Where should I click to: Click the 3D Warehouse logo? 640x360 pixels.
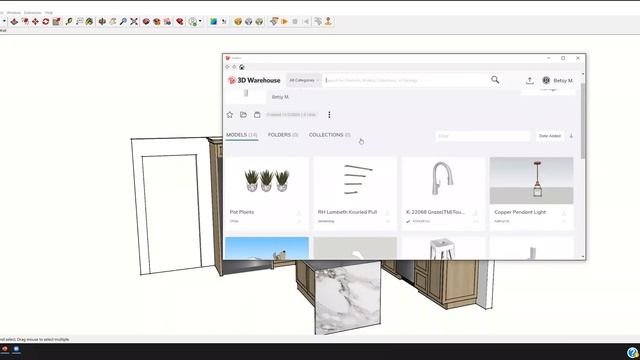coord(254,80)
